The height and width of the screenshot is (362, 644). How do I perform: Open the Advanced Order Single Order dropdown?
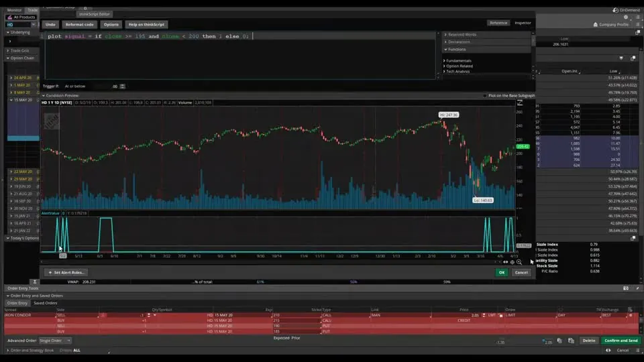click(x=55, y=341)
